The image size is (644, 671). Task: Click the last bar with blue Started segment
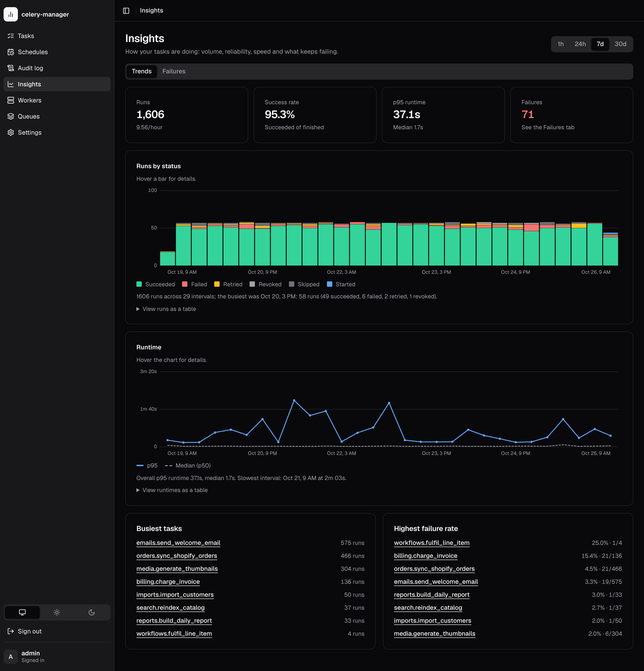pyautogui.click(x=610, y=249)
